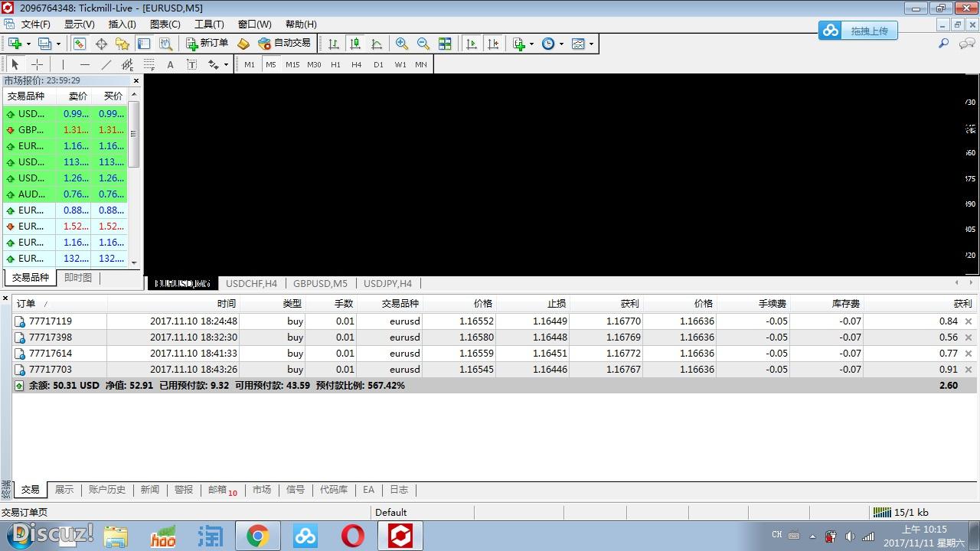This screenshot has width=980, height=551.
Task: Expand the profiles dropdown arrow
Action: [57, 44]
